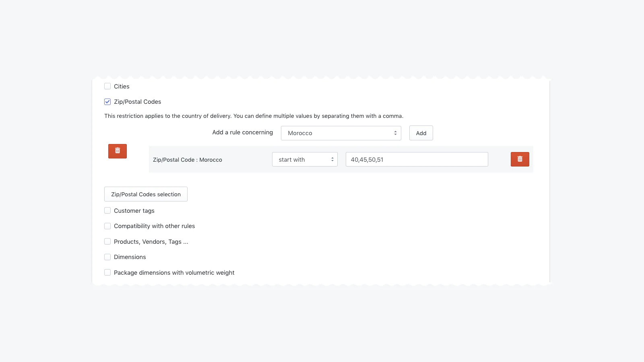Check the Products, Vendors, Tags option
644x362 pixels.
click(x=107, y=241)
